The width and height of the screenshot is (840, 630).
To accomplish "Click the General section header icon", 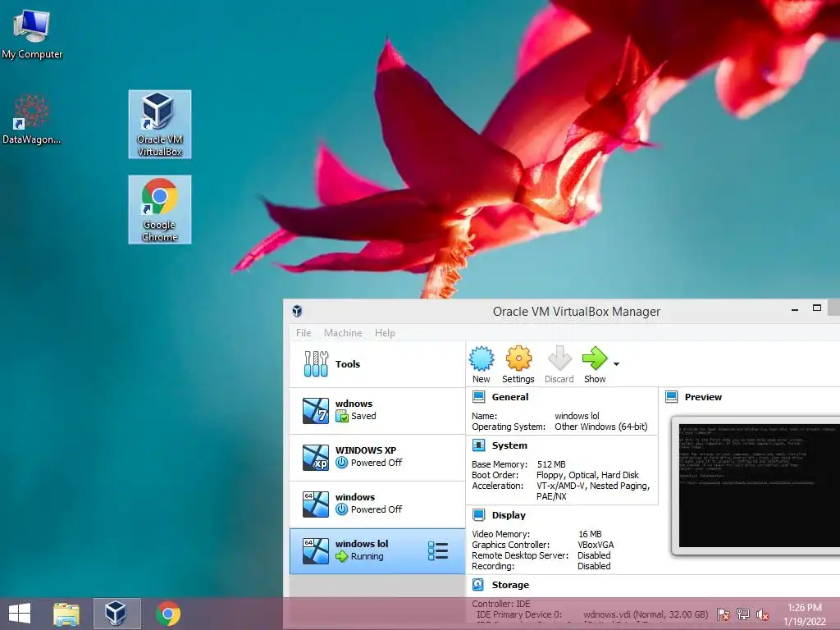I will click(478, 397).
